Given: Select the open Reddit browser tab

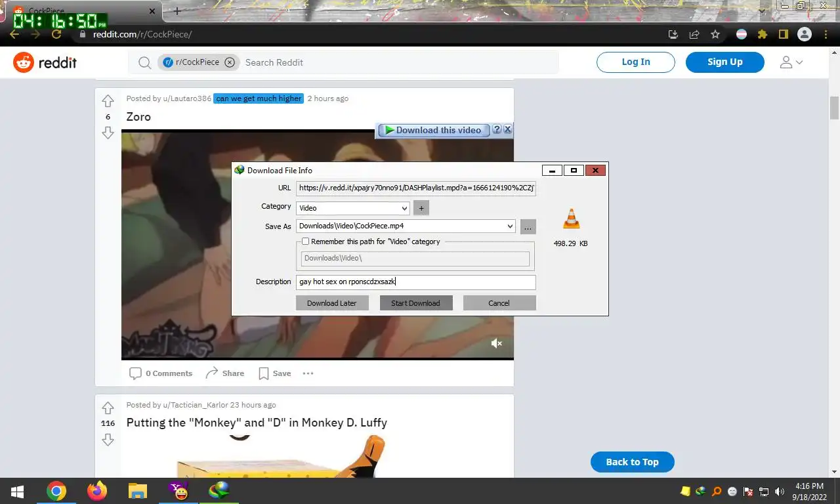Looking at the screenshot, I should pyautogui.click(x=85, y=11).
